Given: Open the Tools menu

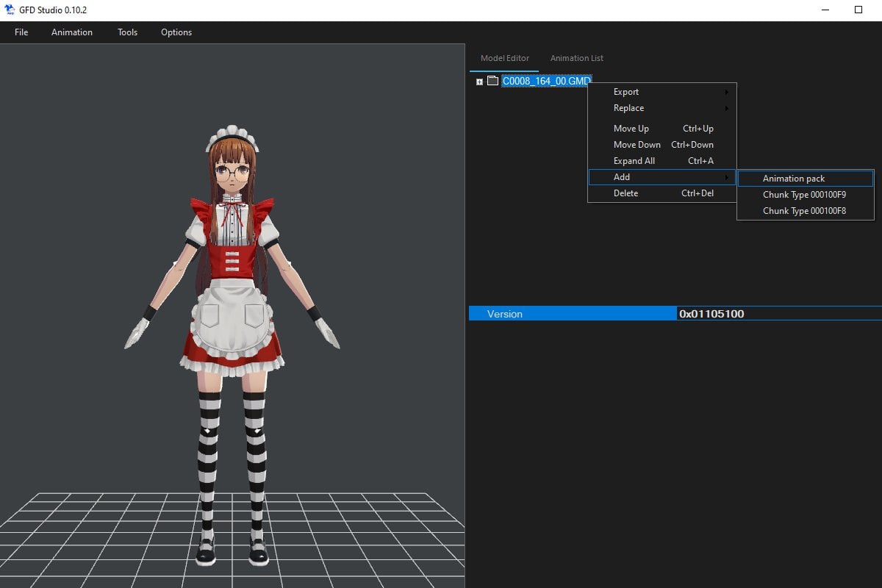Looking at the screenshot, I should 127,32.
